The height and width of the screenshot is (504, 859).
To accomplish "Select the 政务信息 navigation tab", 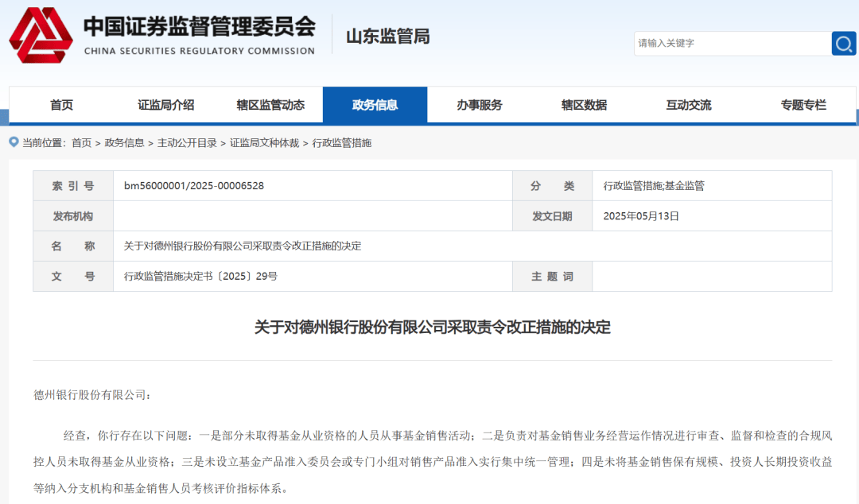I will click(375, 105).
